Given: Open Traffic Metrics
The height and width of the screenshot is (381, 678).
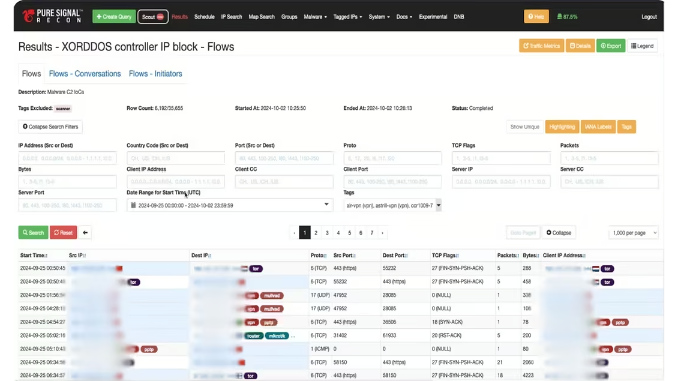Looking at the screenshot, I should (541, 46).
